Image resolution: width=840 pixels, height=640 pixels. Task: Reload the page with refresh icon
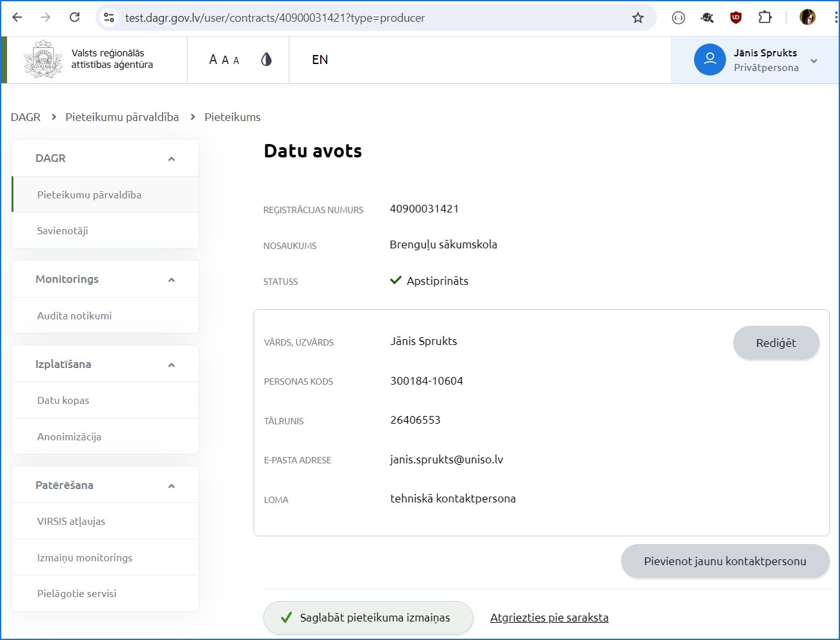[74, 17]
